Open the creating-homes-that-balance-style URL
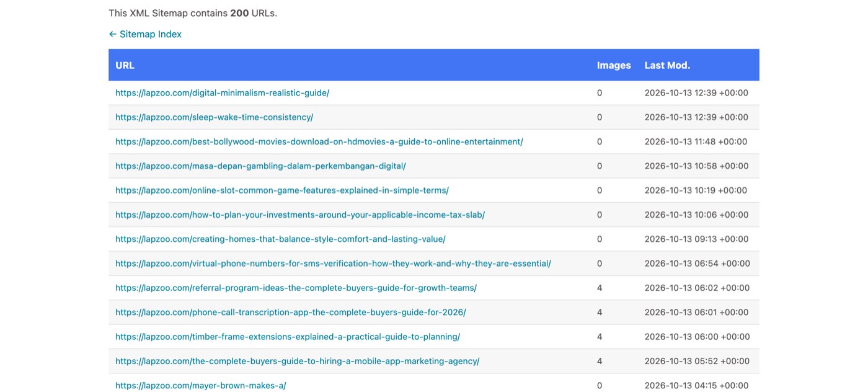The width and height of the screenshot is (868, 392). coord(280,239)
